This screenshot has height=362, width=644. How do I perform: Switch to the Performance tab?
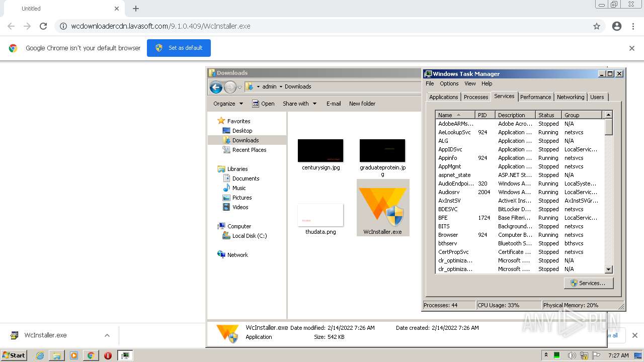click(x=535, y=97)
